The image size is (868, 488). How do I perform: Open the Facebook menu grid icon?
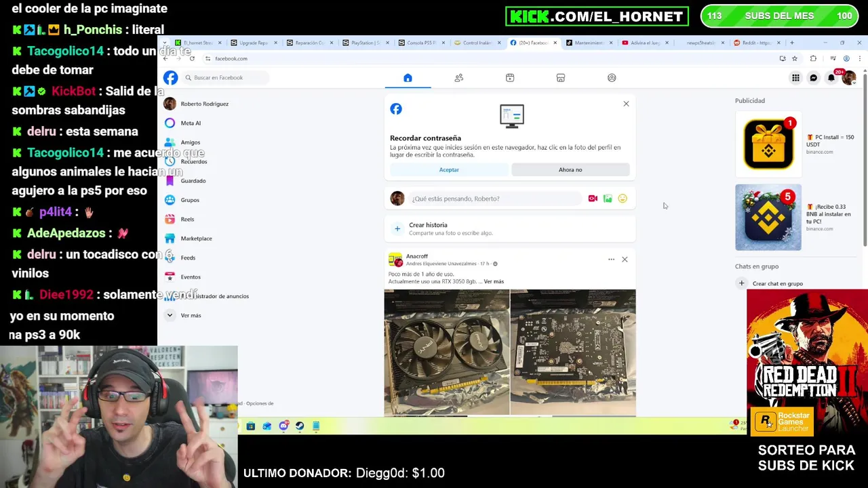795,78
